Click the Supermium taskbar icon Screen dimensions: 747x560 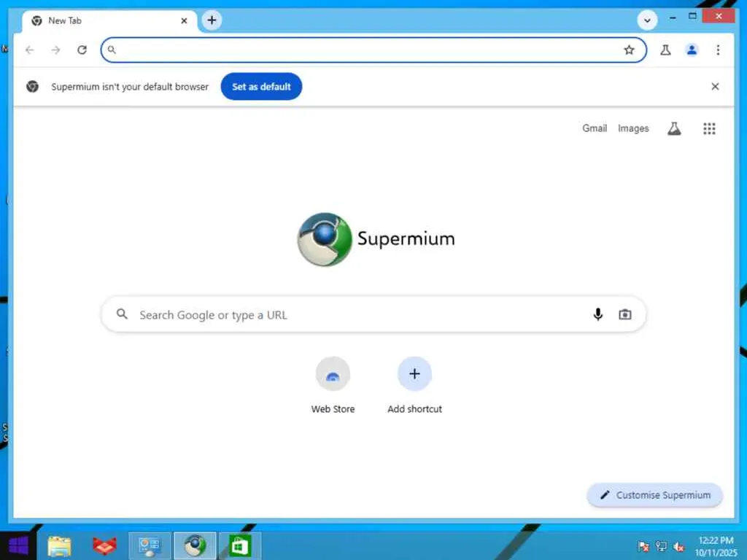pyautogui.click(x=195, y=546)
